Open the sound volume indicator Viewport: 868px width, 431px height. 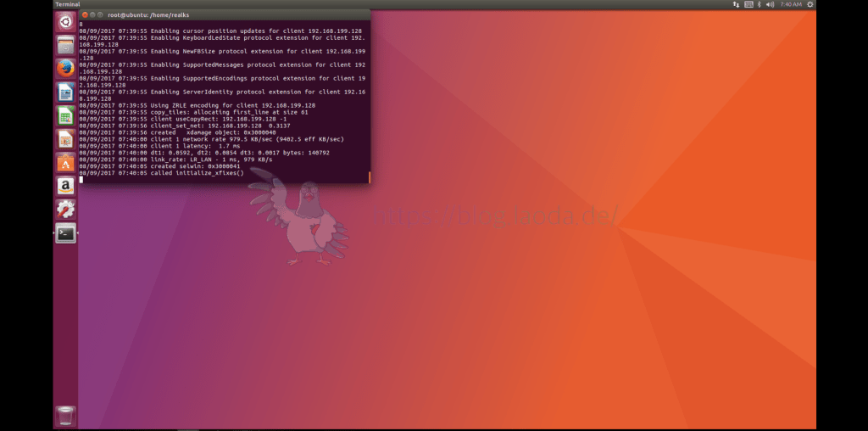click(771, 4)
